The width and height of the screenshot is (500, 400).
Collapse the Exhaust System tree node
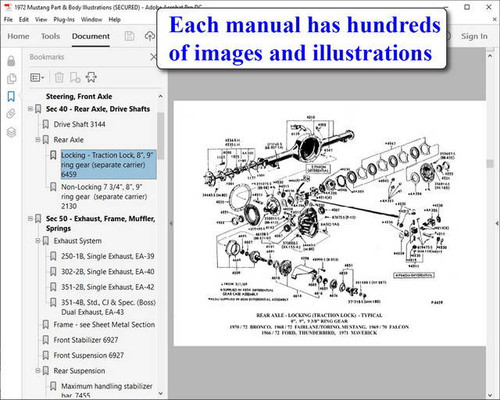tap(38, 241)
